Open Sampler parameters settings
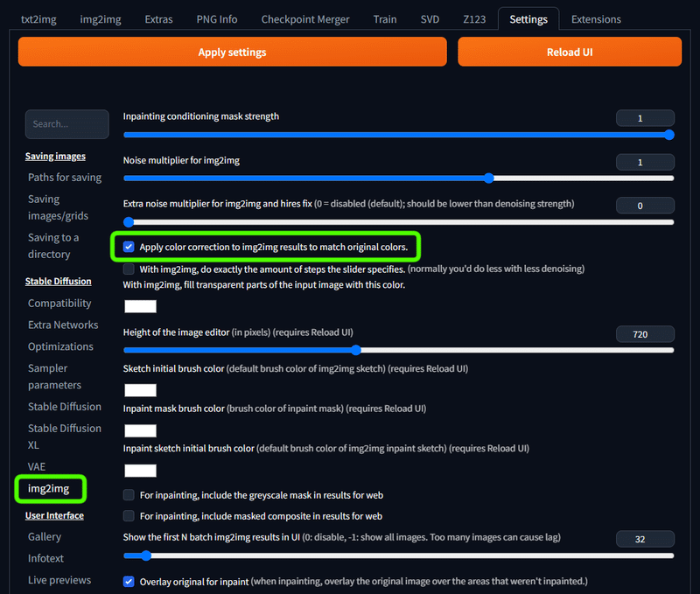 (54, 376)
